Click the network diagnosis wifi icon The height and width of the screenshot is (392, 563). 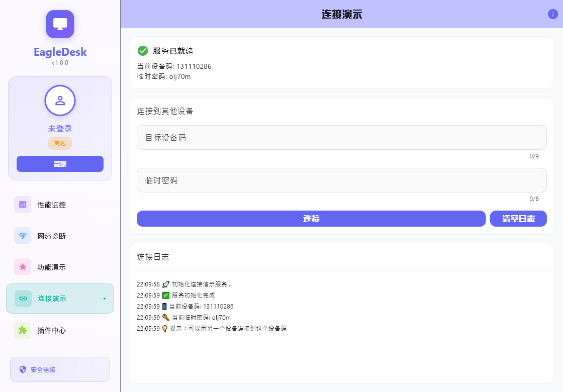pos(23,236)
